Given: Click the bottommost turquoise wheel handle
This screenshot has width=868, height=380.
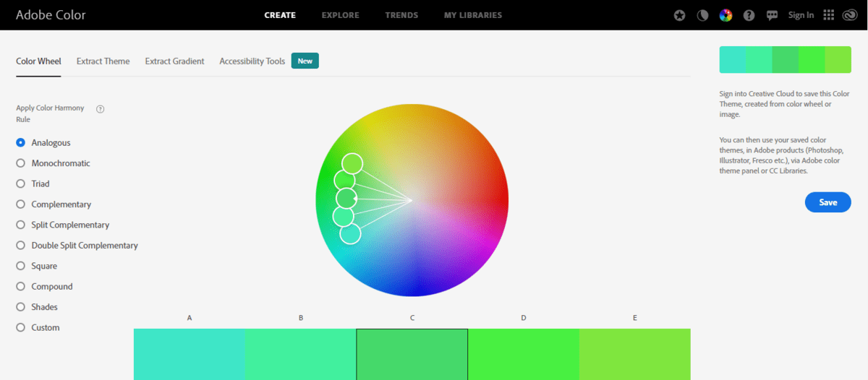Looking at the screenshot, I should tap(350, 233).
